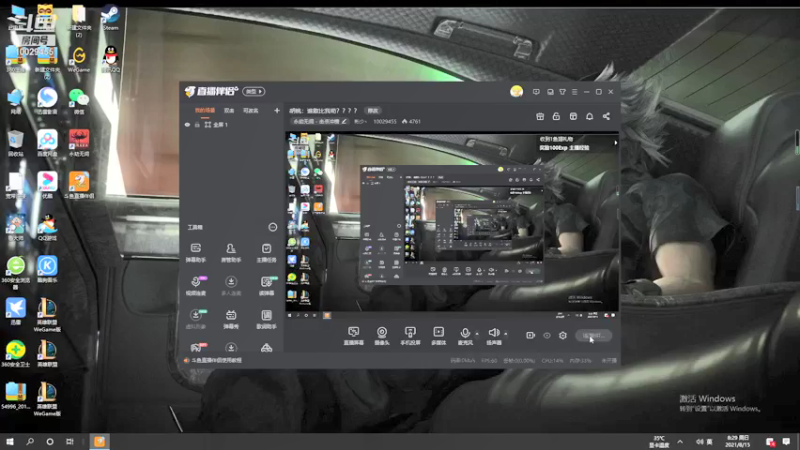The height and width of the screenshot is (450, 800).
Task: Collapse the toolbox panel
Action: click(x=272, y=227)
